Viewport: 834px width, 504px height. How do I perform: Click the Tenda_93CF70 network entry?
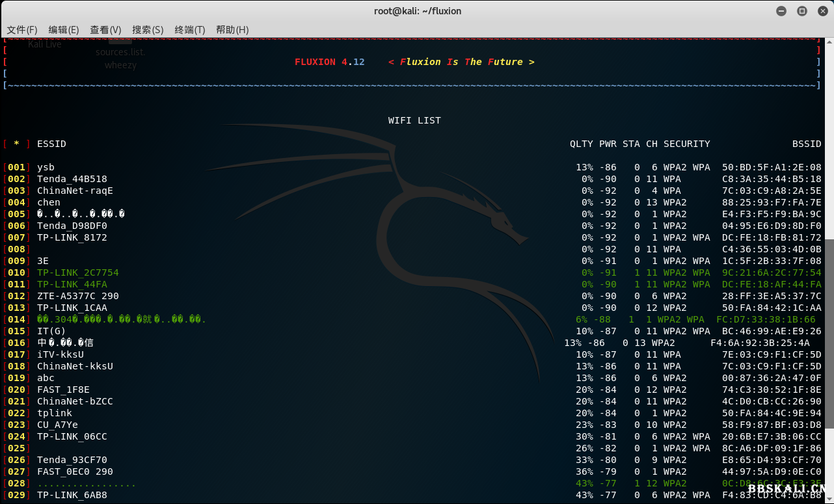pos(72,460)
